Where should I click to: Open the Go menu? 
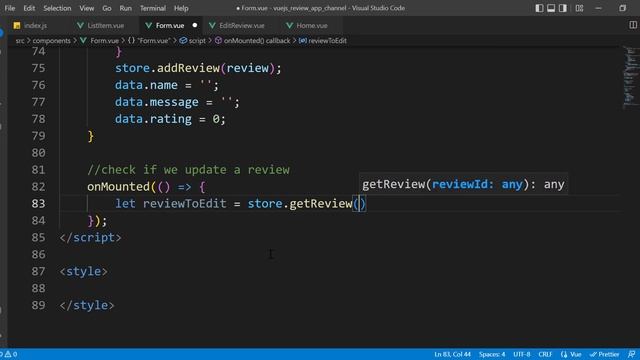(x=107, y=8)
